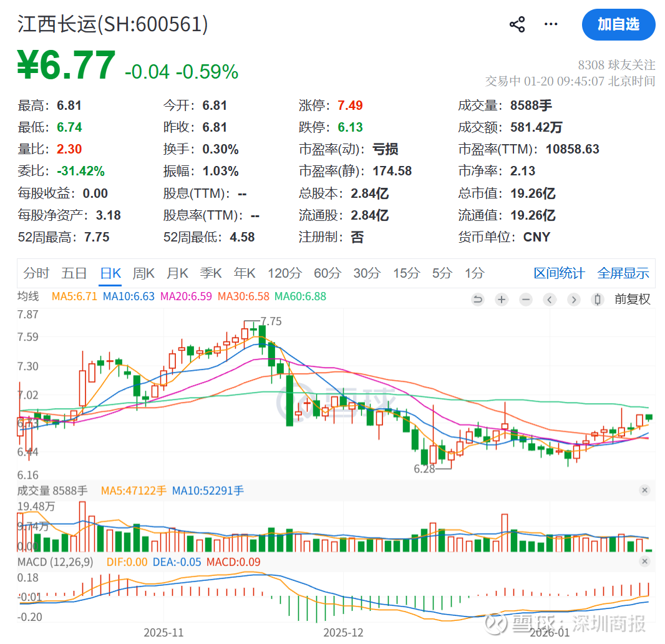This screenshot has height=644, width=665.
Task: Click the MA60:6.88 moving average label
Action: (x=300, y=296)
